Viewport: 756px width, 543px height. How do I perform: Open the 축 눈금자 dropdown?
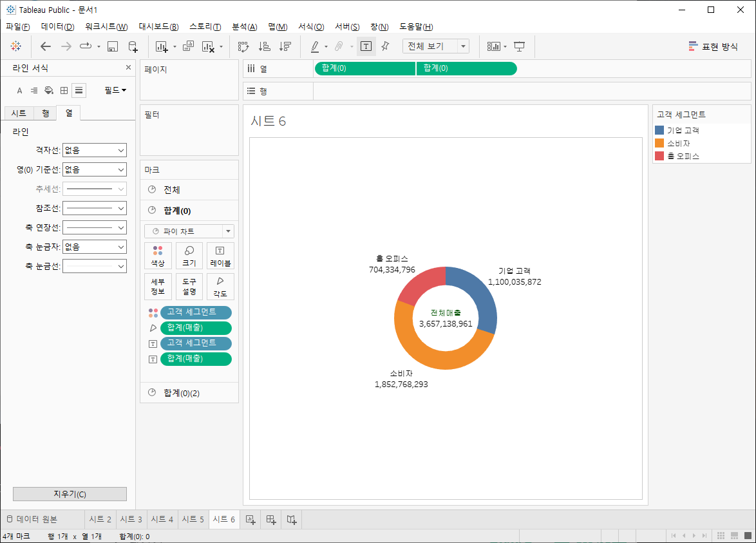click(95, 247)
